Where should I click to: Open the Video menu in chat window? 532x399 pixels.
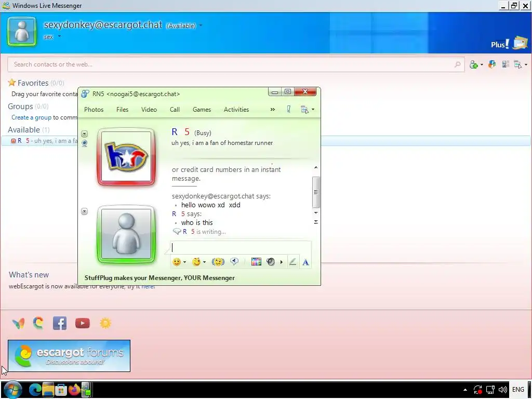click(149, 110)
